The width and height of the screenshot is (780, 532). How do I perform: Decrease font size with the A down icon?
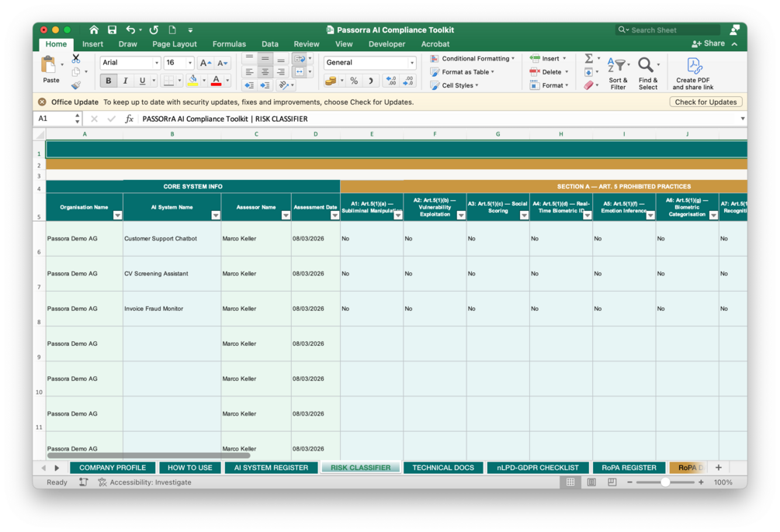click(222, 63)
